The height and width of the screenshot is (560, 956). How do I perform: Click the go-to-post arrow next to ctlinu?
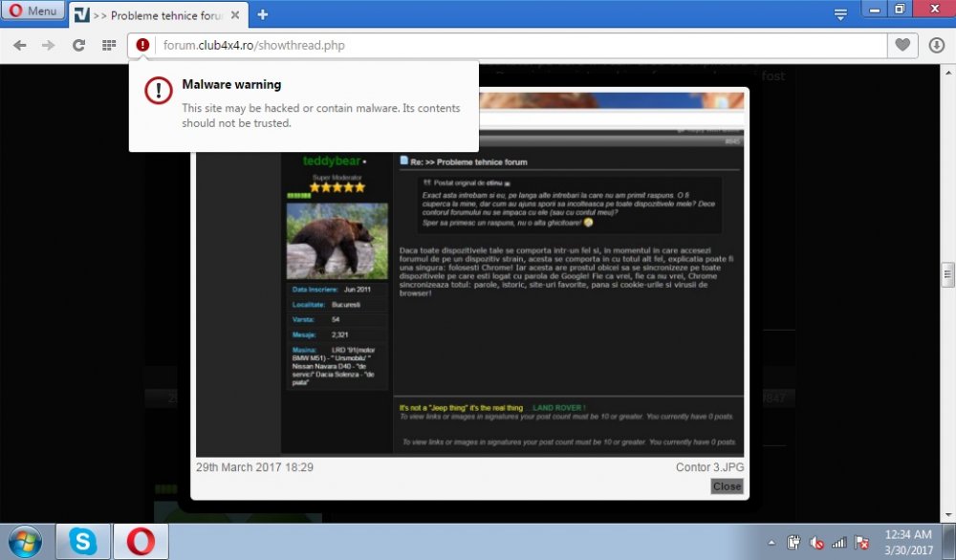507,183
